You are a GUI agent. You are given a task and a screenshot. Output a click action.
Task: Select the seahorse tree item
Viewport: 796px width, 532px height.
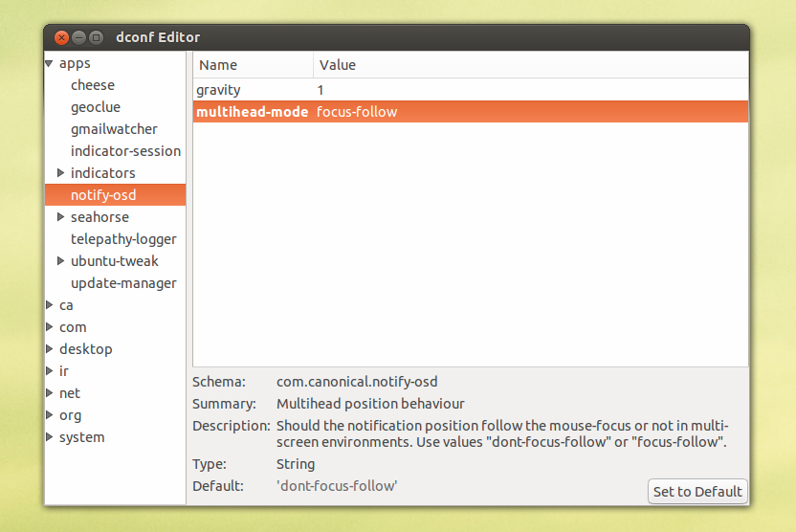[x=99, y=217]
